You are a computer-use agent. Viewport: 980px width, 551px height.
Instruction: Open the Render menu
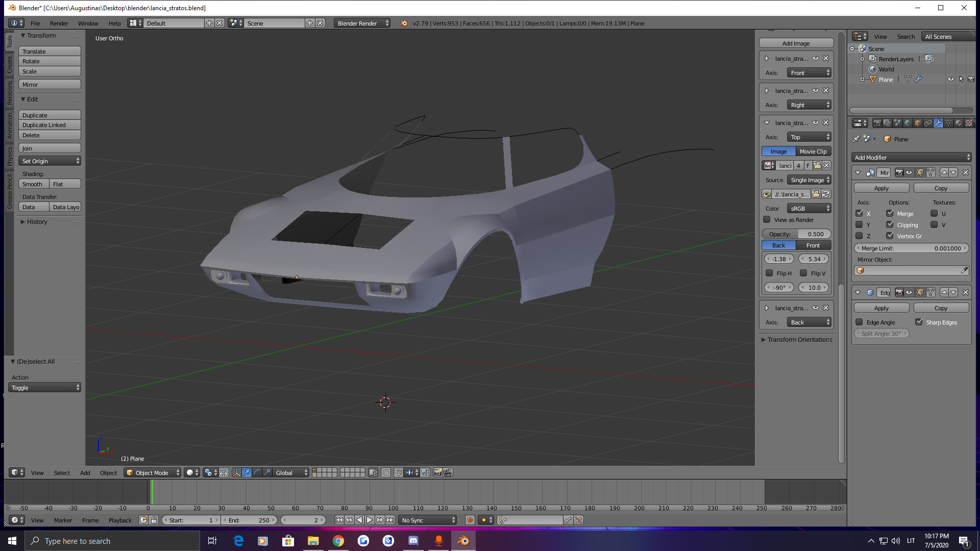point(59,23)
